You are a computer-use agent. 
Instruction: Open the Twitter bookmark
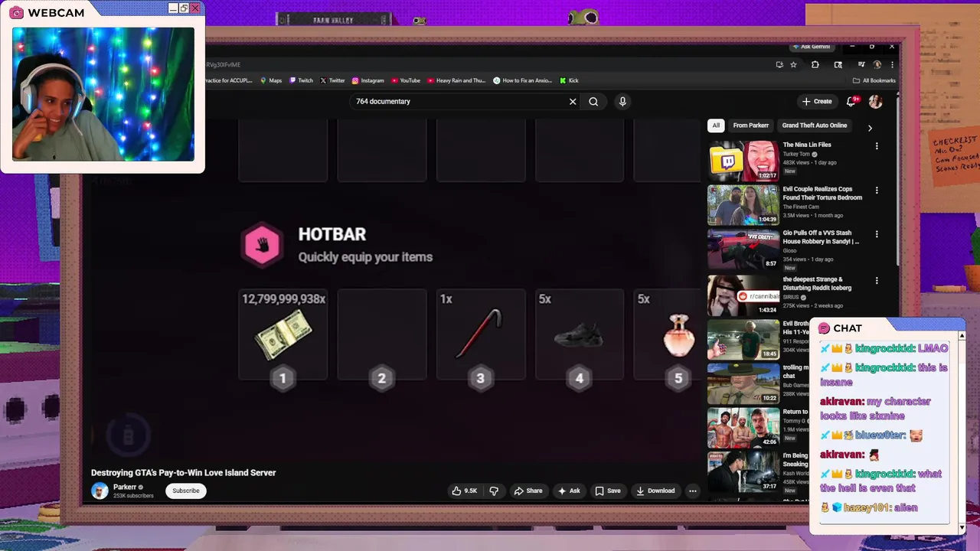[332, 80]
